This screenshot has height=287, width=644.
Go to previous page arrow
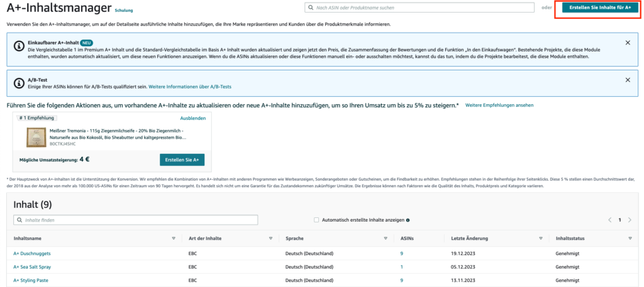point(610,220)
